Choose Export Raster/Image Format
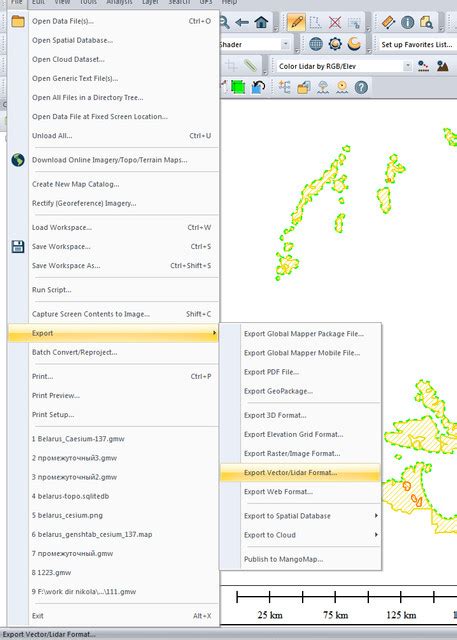This screenshot has height=640, width=457. [x=301, y=453]
